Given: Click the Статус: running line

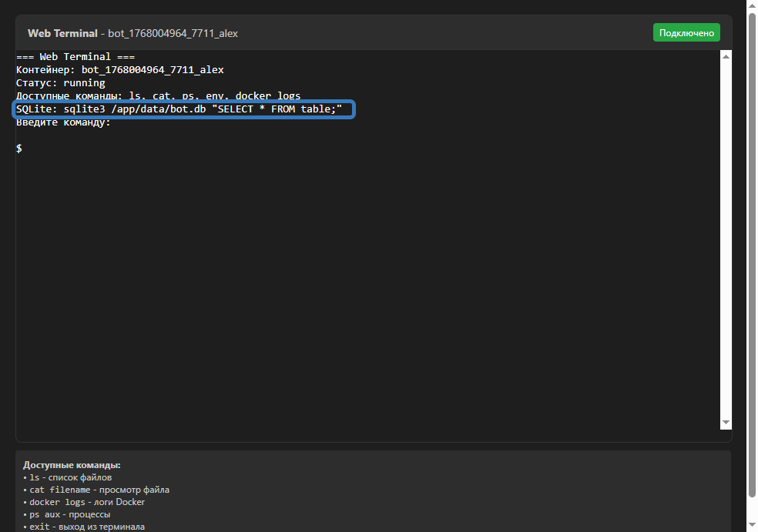Looking at the screenshot, I should tap(60, 82).
